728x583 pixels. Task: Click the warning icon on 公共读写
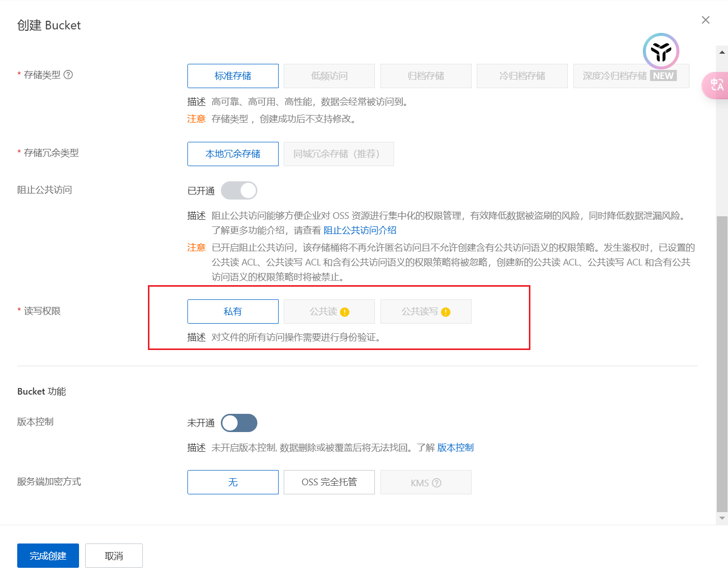446,312
